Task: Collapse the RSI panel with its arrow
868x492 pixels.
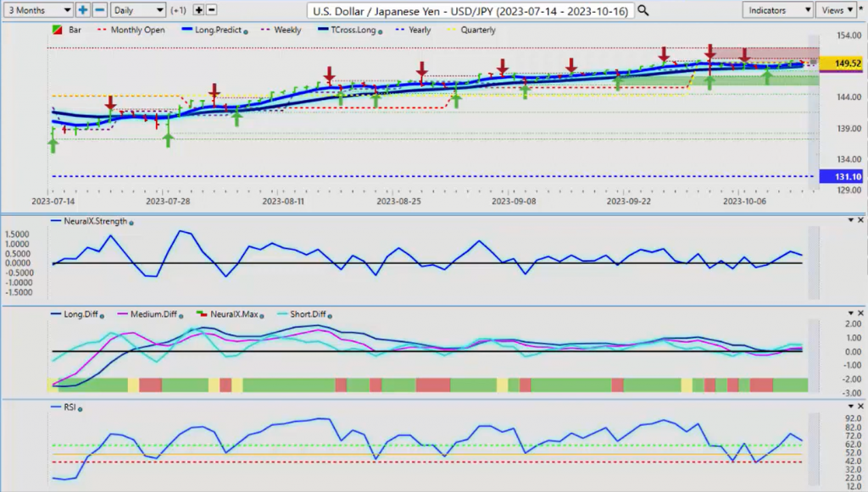Action: (851, 406)
